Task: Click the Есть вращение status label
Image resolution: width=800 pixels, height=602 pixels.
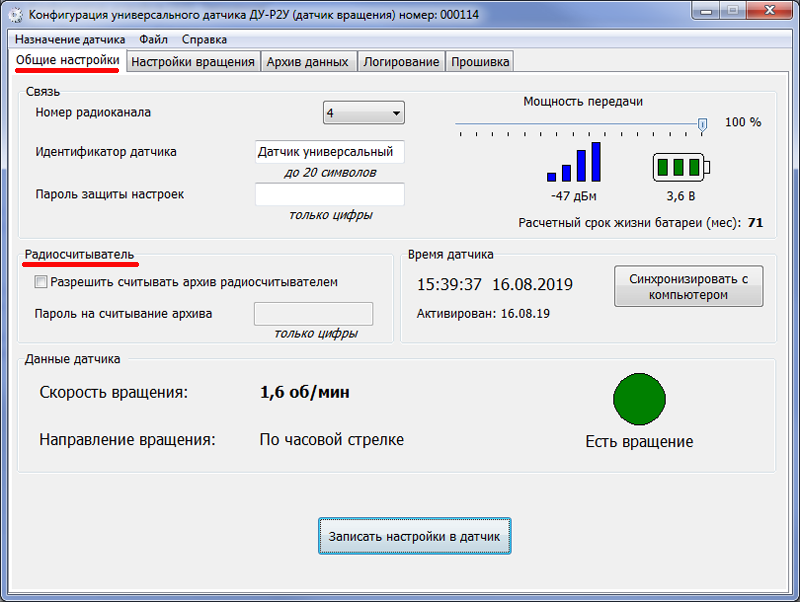Action: pyautogui.click(x=639, y=441)
